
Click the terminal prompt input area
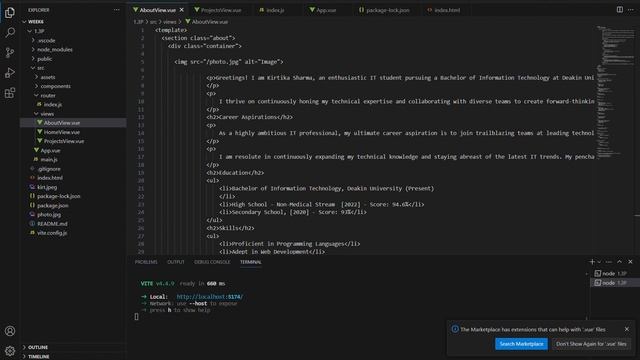[136, 317]
